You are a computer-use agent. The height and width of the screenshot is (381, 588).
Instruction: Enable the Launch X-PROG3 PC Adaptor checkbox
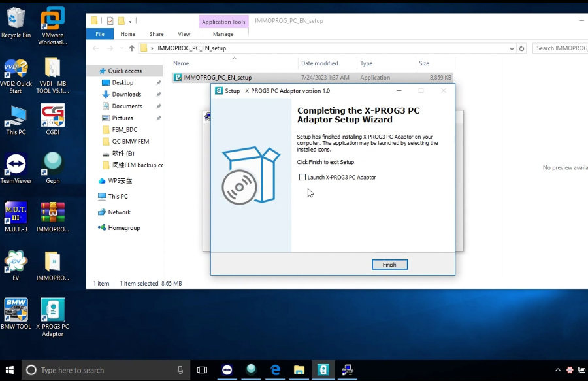[x=302, y=177]
